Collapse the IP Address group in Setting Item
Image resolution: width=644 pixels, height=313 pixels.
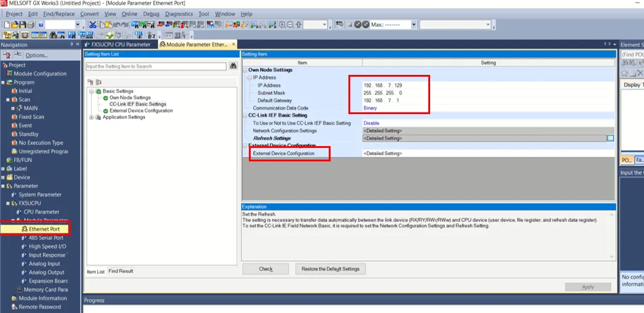[249, 77]
